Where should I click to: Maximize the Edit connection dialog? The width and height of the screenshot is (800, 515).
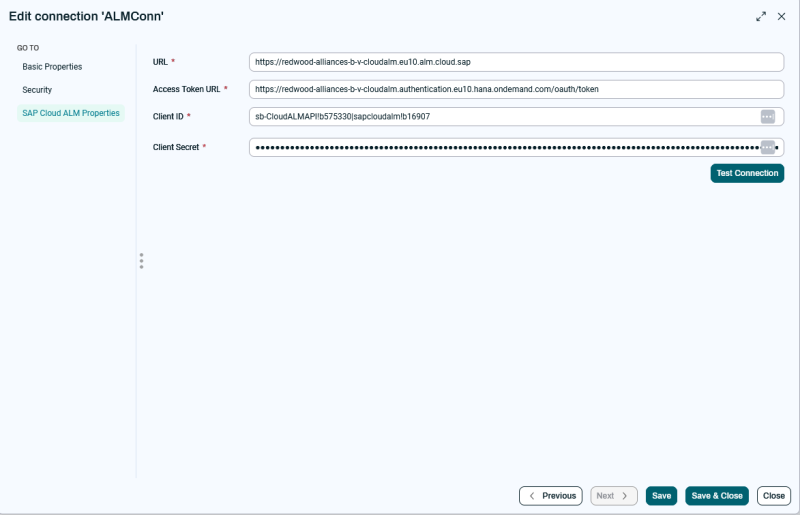pyautogui.click(x=761, y=16)
